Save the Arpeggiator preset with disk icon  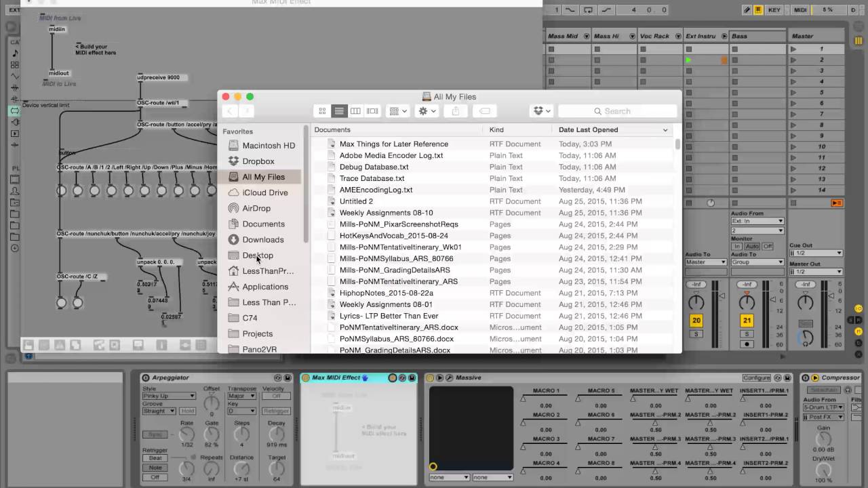point(287,378)
